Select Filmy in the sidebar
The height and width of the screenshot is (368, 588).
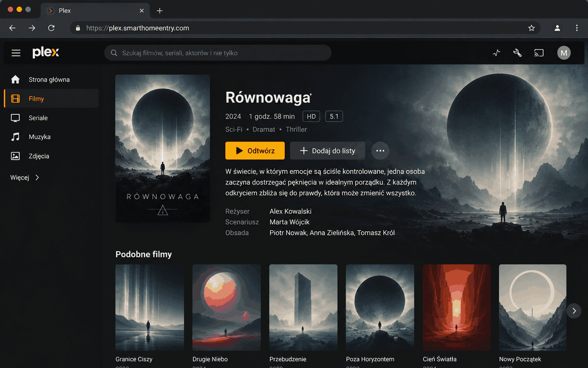(51, 99)
